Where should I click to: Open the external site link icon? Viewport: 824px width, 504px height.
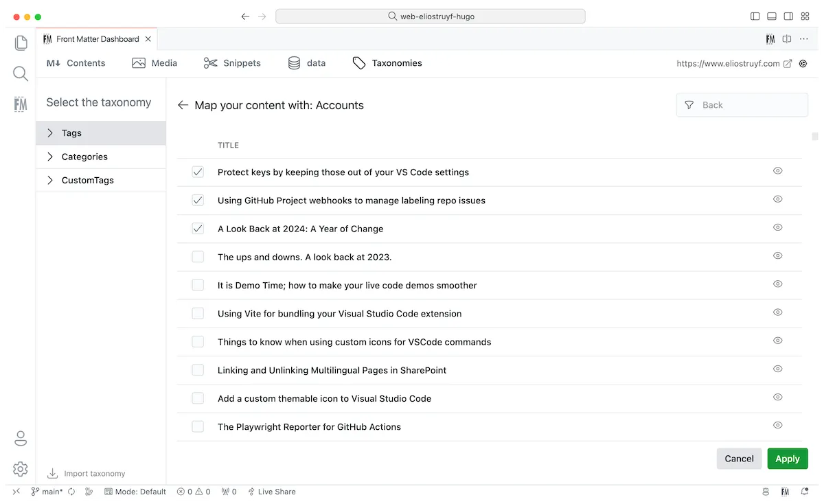tap(788, 63)
